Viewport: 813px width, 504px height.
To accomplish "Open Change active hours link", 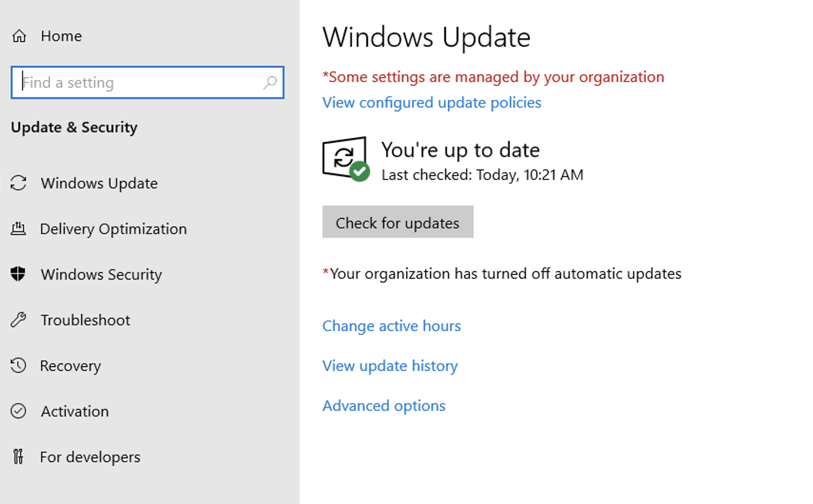I will coord(392,326).
